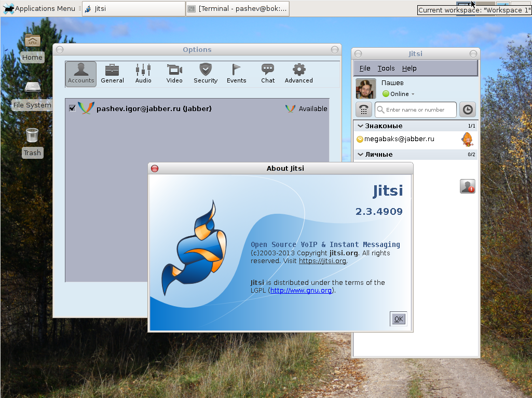Click the Jitsi logo in the About dialog
Image resolution: width=532 pixels, height=398 pixels.
tap(195, 248)
